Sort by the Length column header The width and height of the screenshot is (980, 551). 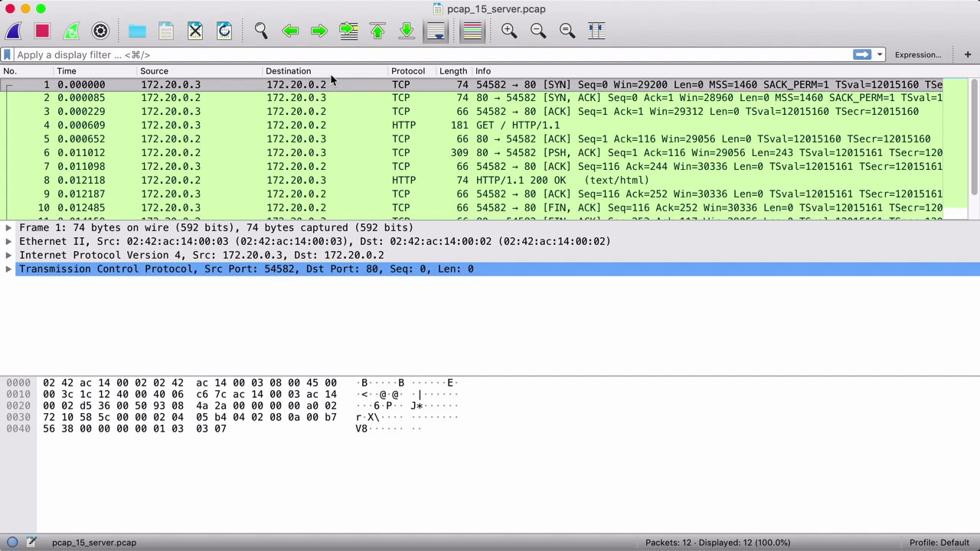454,70
